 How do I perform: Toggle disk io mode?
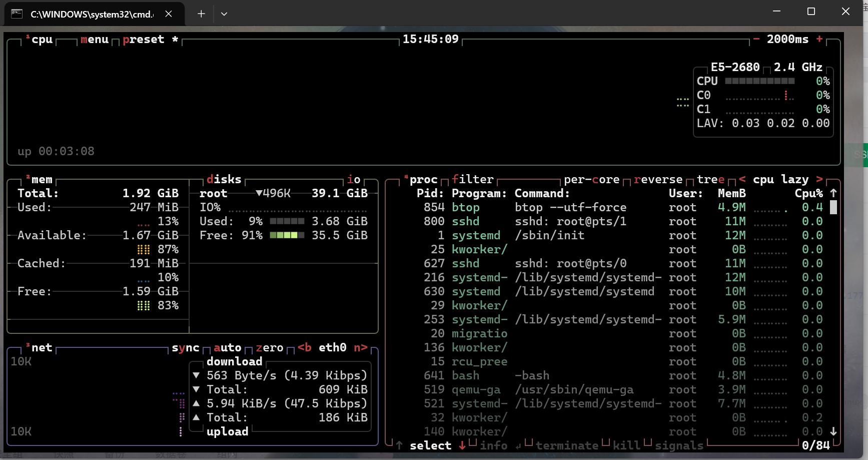point(354,179)
